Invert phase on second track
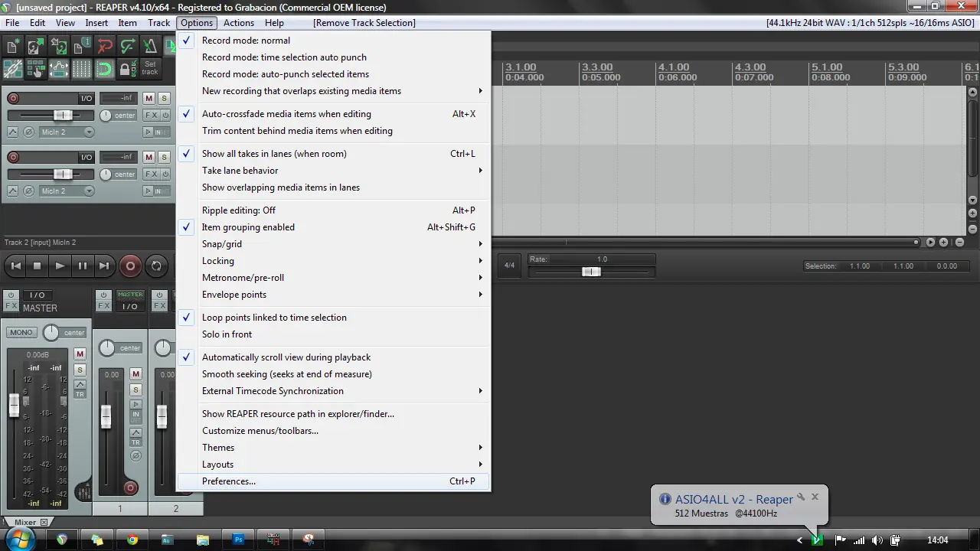Viewport: 980px width, 551px height. point(28,191)
